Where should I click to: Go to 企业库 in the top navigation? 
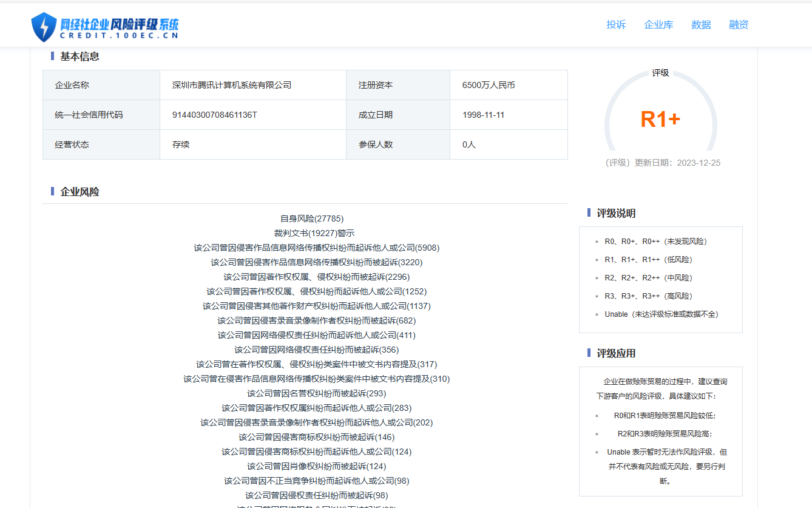658,25
